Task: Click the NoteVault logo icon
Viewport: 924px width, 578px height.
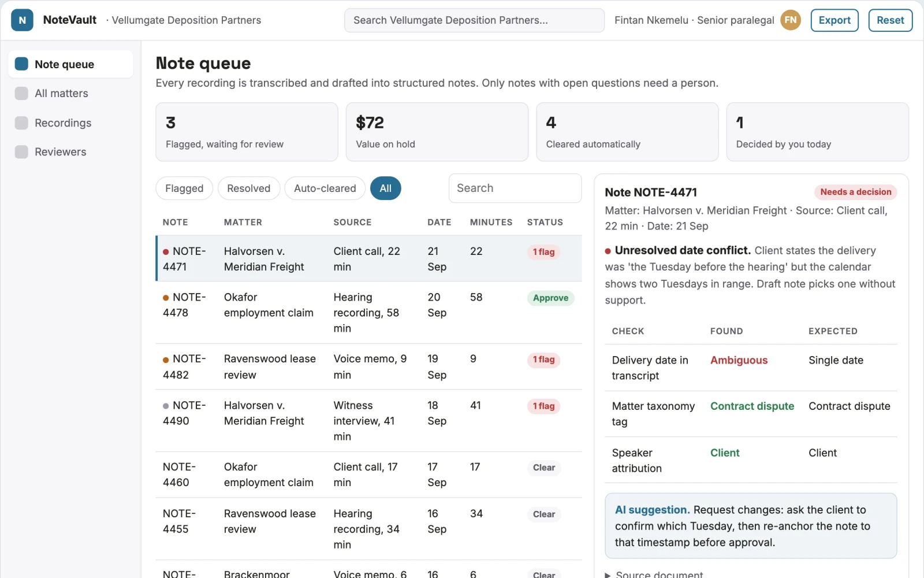Action: tap(22, 20)
